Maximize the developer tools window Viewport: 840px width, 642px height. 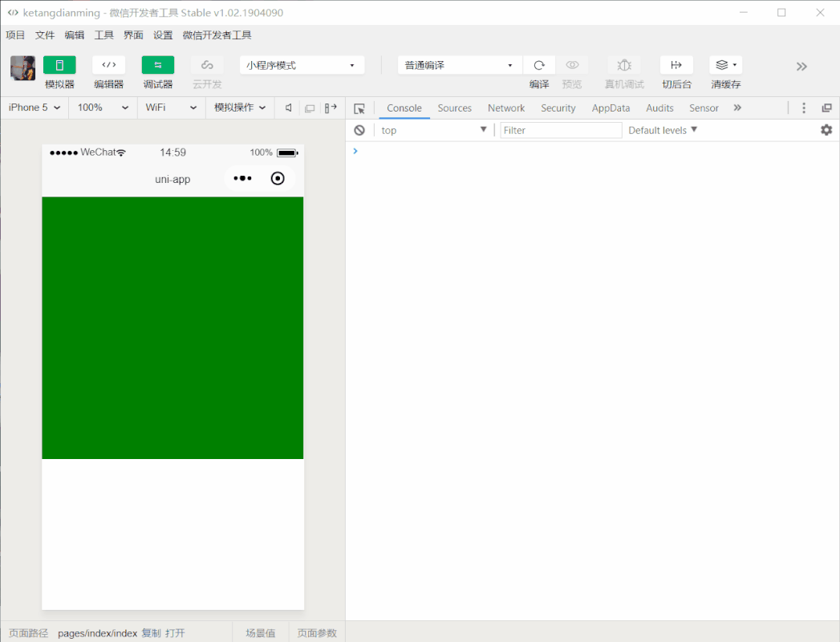781,12
